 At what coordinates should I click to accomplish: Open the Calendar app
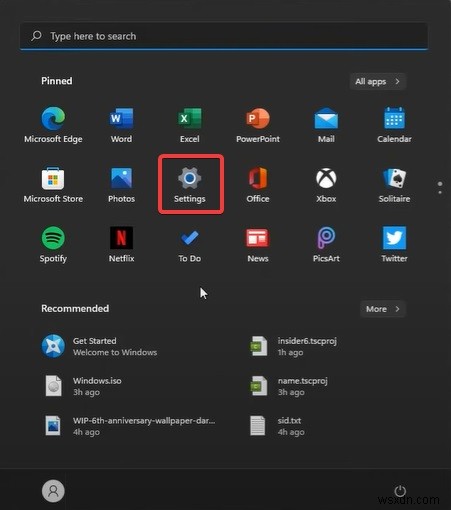(x=394, y=125)
